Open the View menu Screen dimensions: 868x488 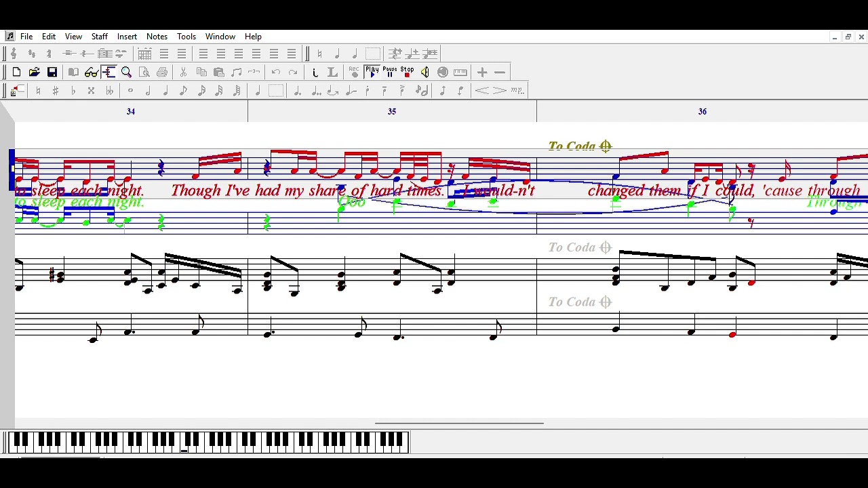point(73,37)
